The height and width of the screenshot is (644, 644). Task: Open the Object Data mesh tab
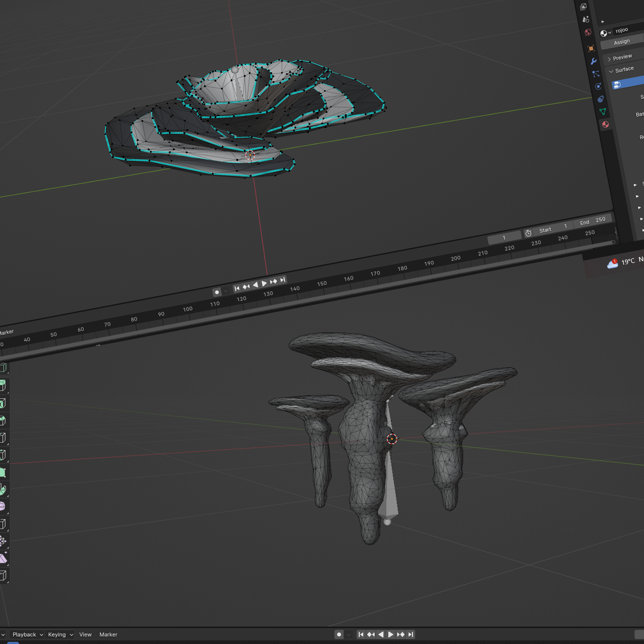point(603,112)
